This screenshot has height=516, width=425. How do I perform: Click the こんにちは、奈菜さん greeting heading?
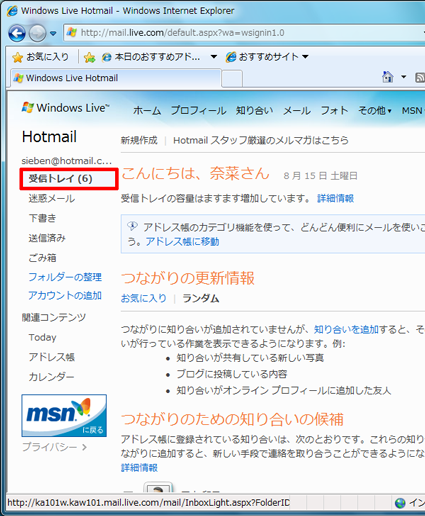[x=195, y=173]
